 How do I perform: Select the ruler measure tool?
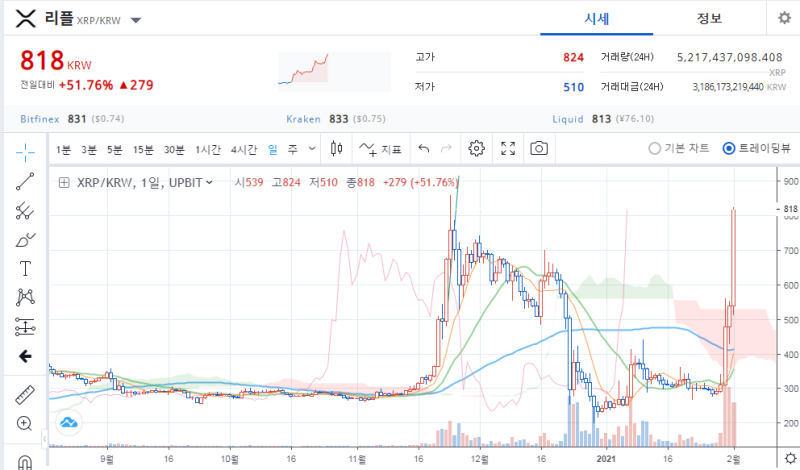(25, 395)
